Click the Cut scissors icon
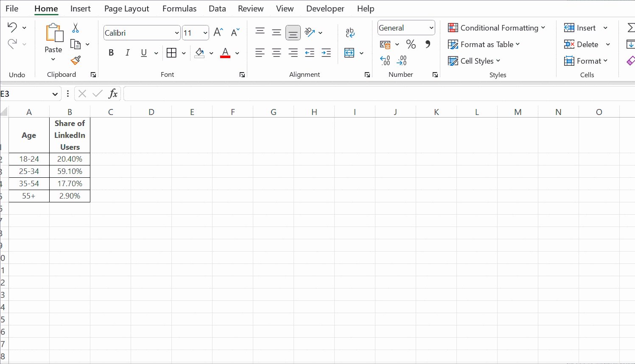 [x=76, y=28]
